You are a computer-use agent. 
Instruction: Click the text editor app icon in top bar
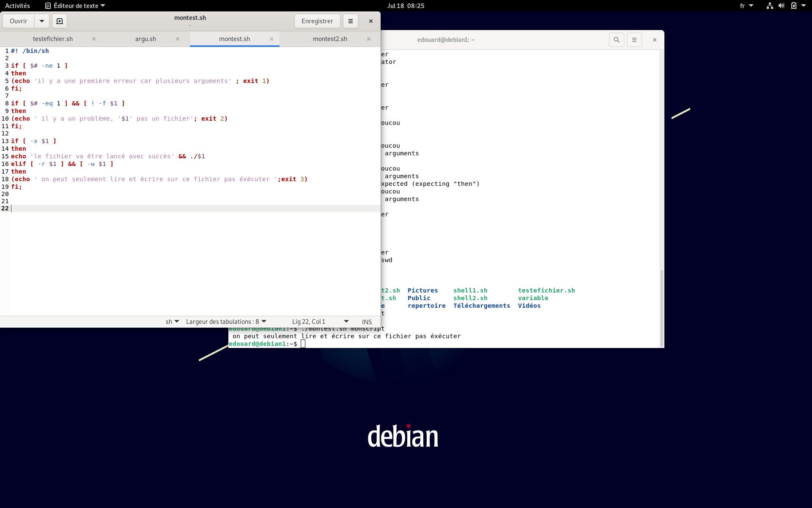[48, 6]
